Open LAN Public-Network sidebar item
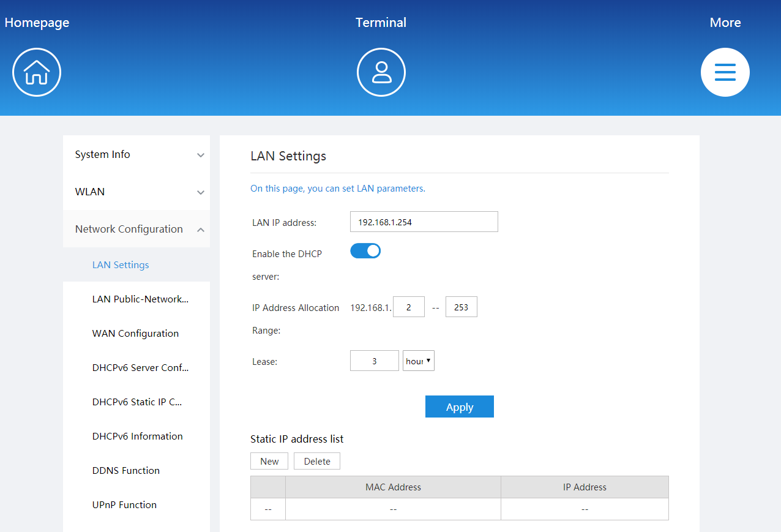 140,299
